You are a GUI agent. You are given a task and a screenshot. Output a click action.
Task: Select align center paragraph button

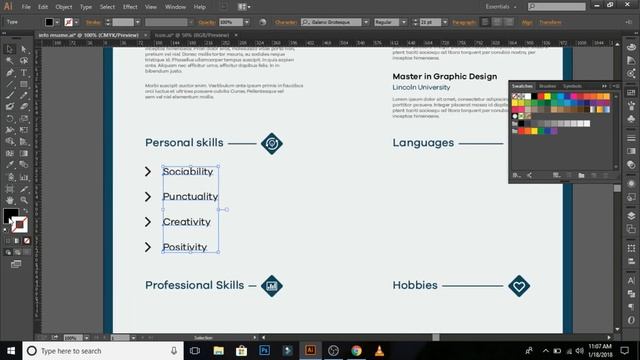[x=497, y=22]
